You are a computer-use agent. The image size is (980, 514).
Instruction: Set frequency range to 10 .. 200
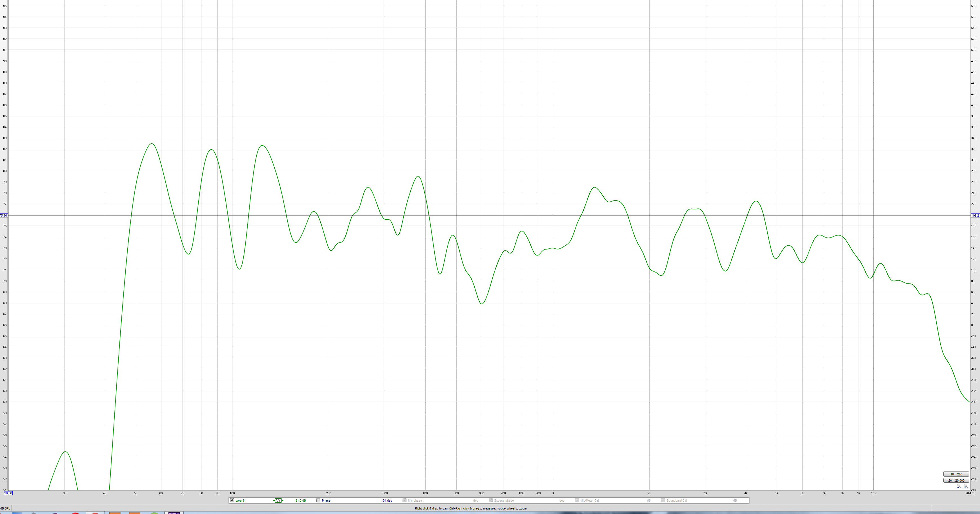click(956, 474)
